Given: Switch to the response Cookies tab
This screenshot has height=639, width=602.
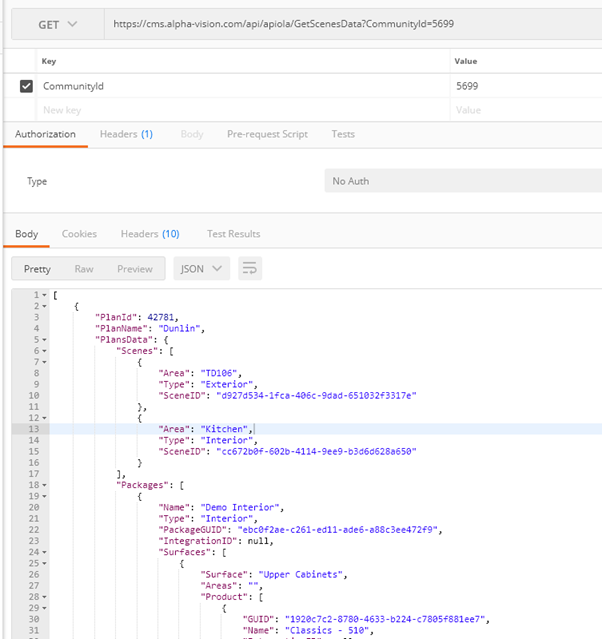Looking at the screenshot, I should click(79, 234).
